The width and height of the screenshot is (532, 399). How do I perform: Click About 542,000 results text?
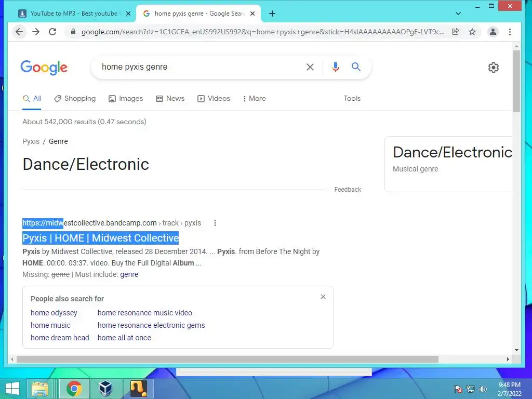point(85,122)
